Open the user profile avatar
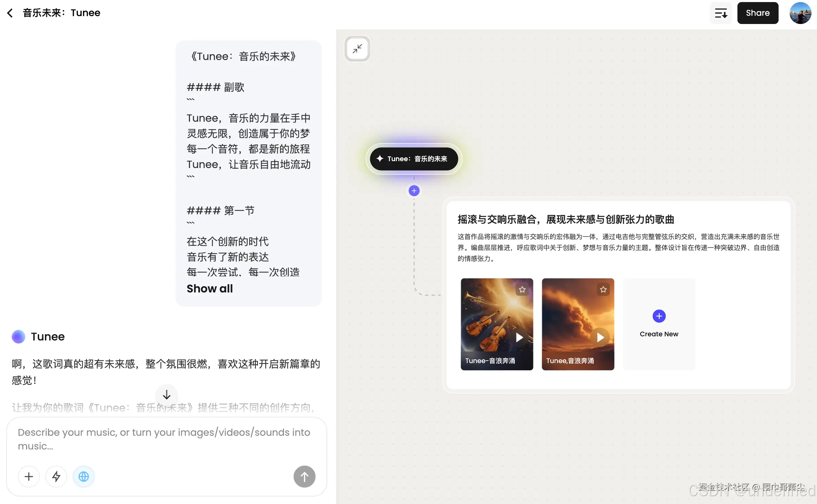Viewport: 817px width, 504px height. coord(800,13)
